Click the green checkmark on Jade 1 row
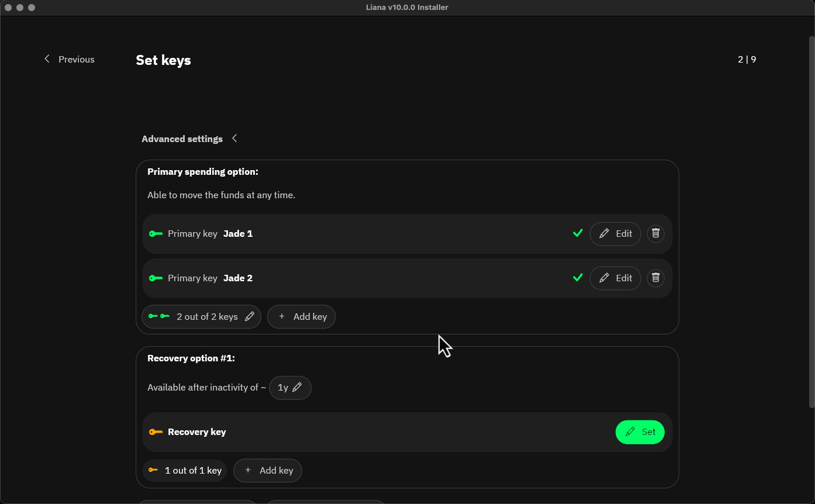815x504 pixels. point(578,233)
